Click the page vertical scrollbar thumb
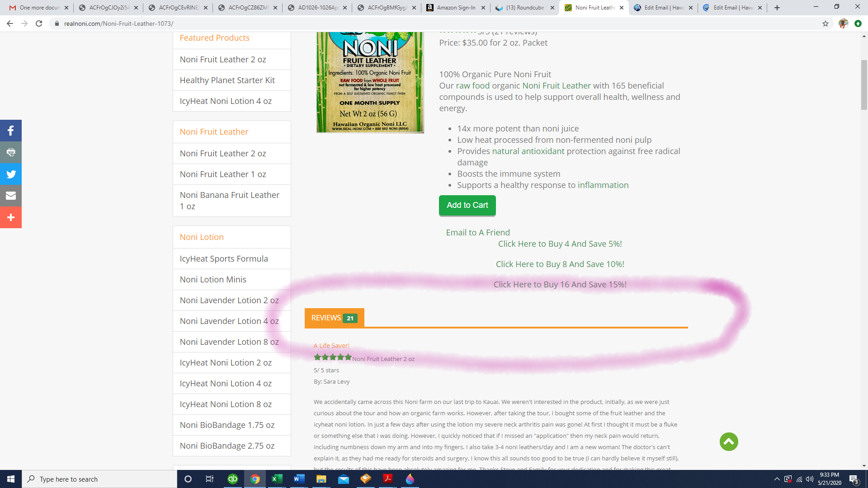 (864, 85)
